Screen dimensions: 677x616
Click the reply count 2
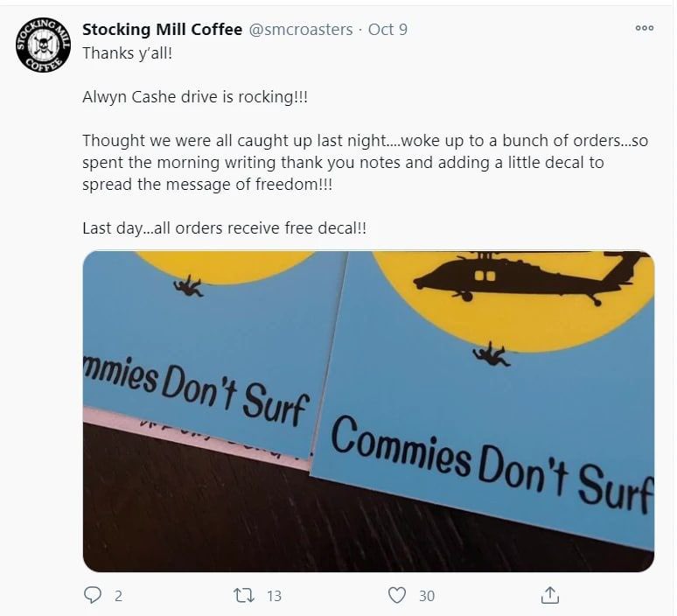[x=118, y=596]
